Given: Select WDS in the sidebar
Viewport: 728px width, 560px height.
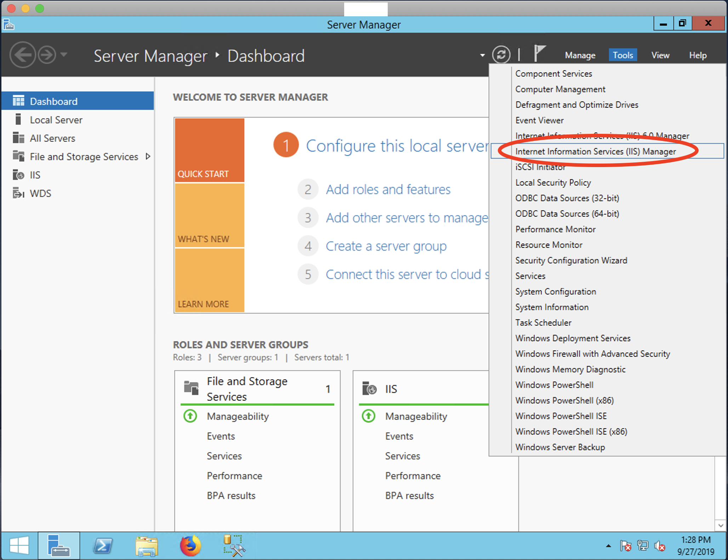Looking at the screenshot, I should click(x=40, y=193).
